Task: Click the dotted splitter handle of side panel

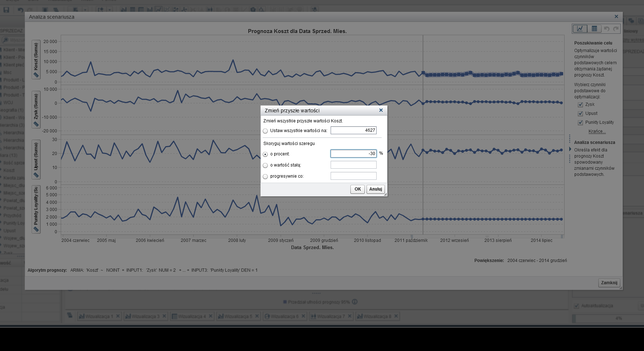Action: pyautogui.click(x=570, y=149)
